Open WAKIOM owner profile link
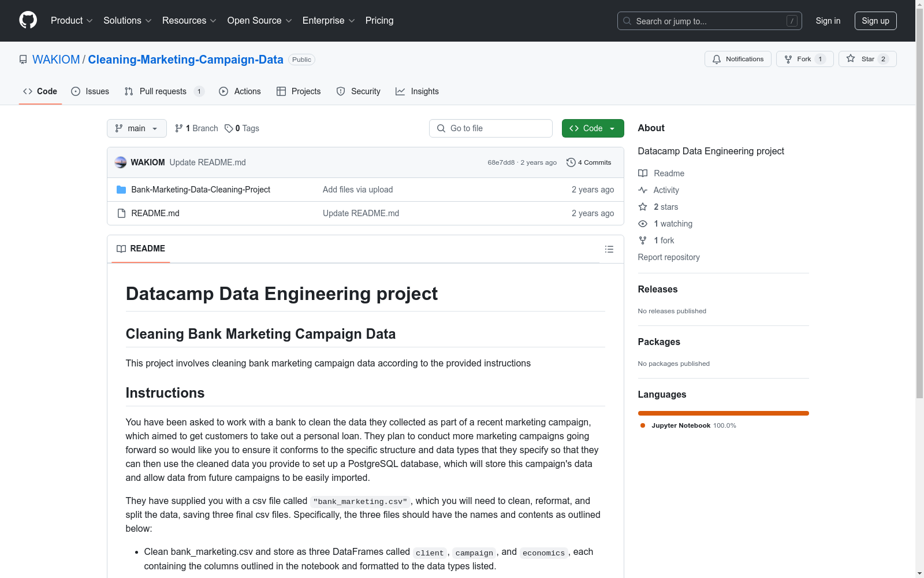 coord(56,60)
